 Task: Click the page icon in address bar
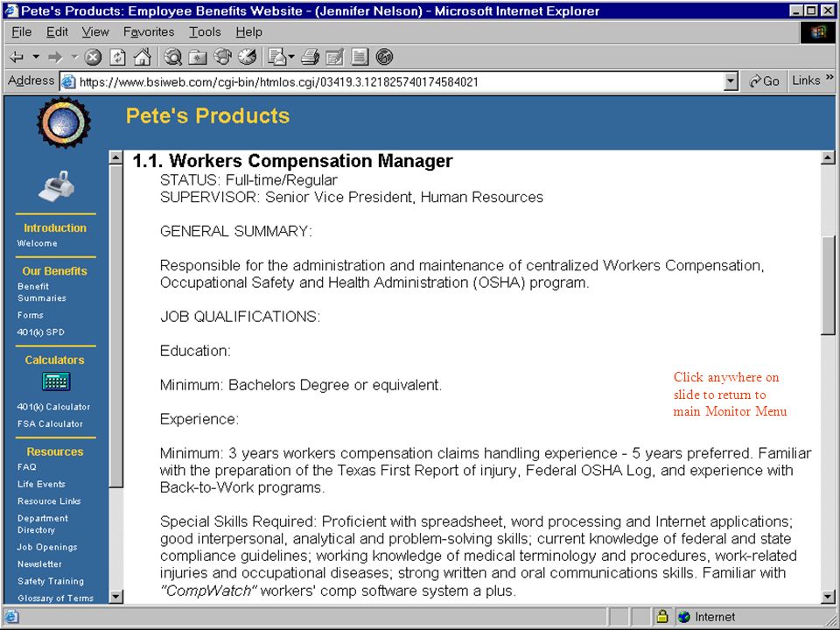68,82
